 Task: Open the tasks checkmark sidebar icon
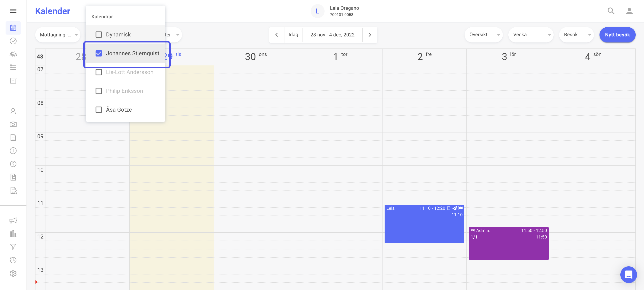[13, 41]
